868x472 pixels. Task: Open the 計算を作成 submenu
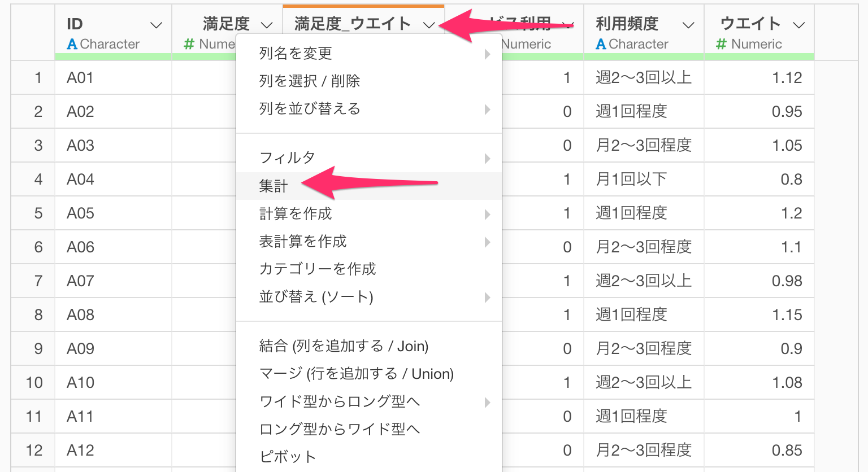(x=487, y=215)
